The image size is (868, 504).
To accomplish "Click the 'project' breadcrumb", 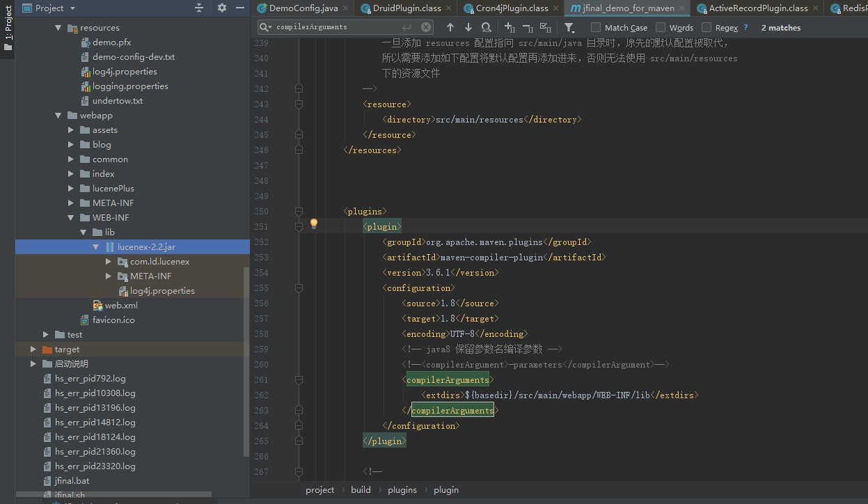I will point(319,490).
